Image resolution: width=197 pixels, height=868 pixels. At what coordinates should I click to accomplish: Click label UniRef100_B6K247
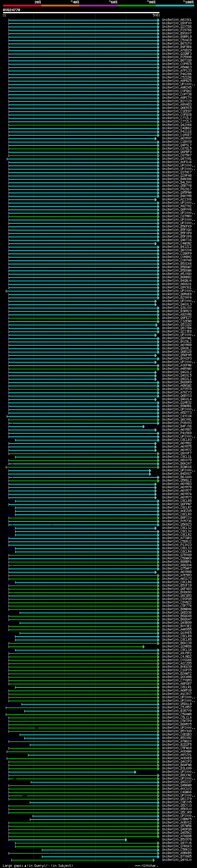[x=176, y=464]
